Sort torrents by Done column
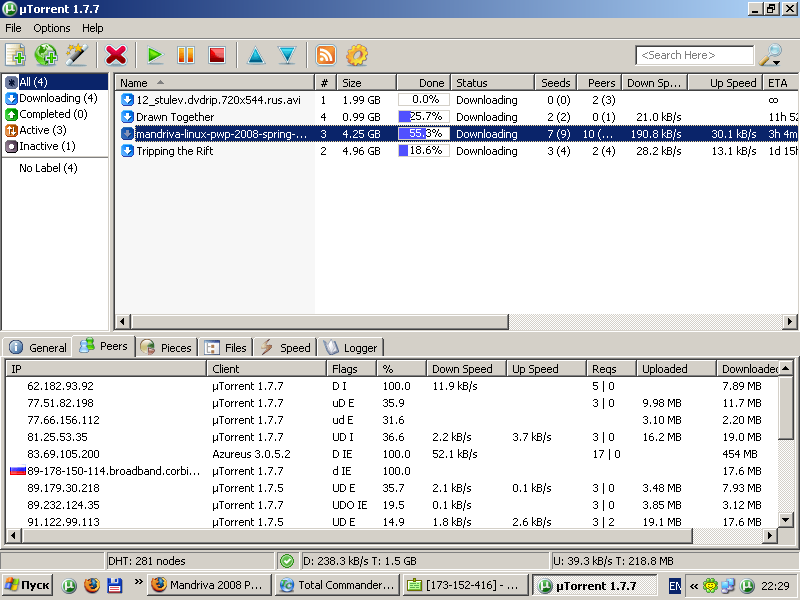The width and height of the screenshot is (800, 600). point(423,83)
